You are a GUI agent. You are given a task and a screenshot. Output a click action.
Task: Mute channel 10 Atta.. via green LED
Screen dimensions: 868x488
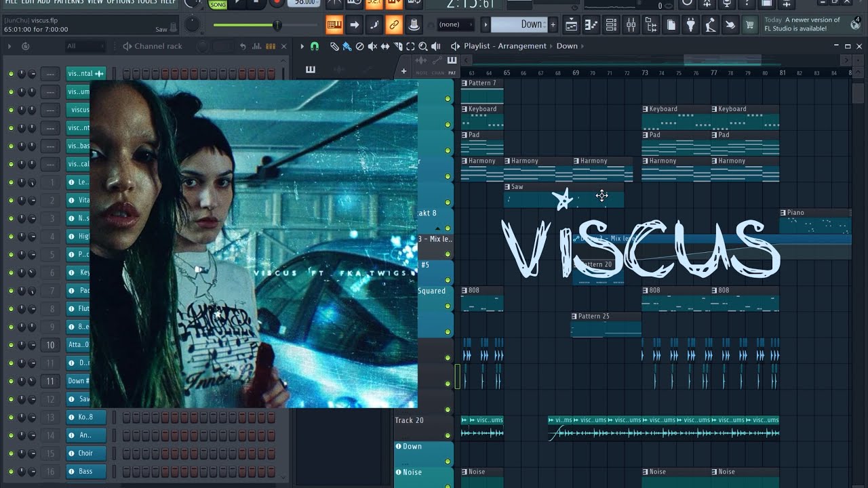click(11, 345)
